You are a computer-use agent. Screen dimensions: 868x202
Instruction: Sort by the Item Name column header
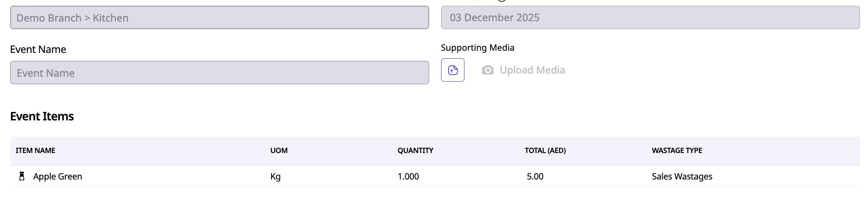[35, 150]
